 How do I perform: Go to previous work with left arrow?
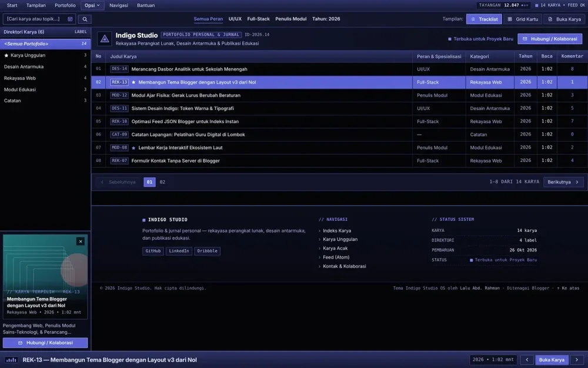coord(527,360)
